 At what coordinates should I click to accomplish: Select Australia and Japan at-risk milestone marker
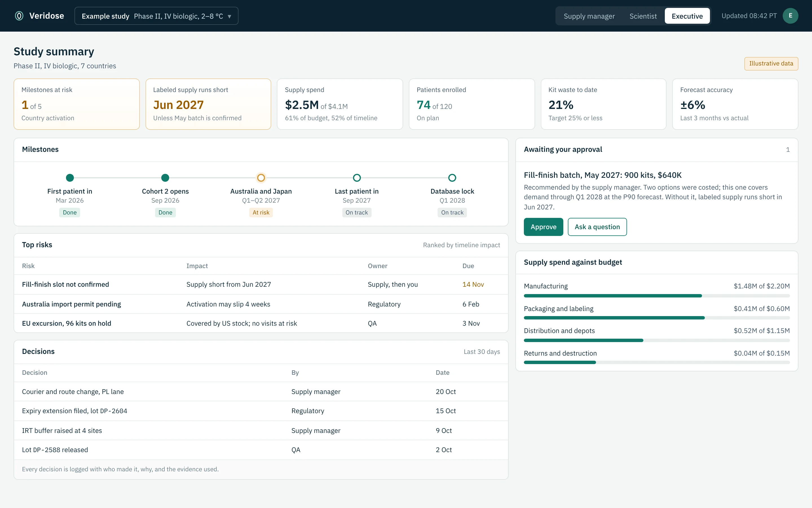point(261,178)
